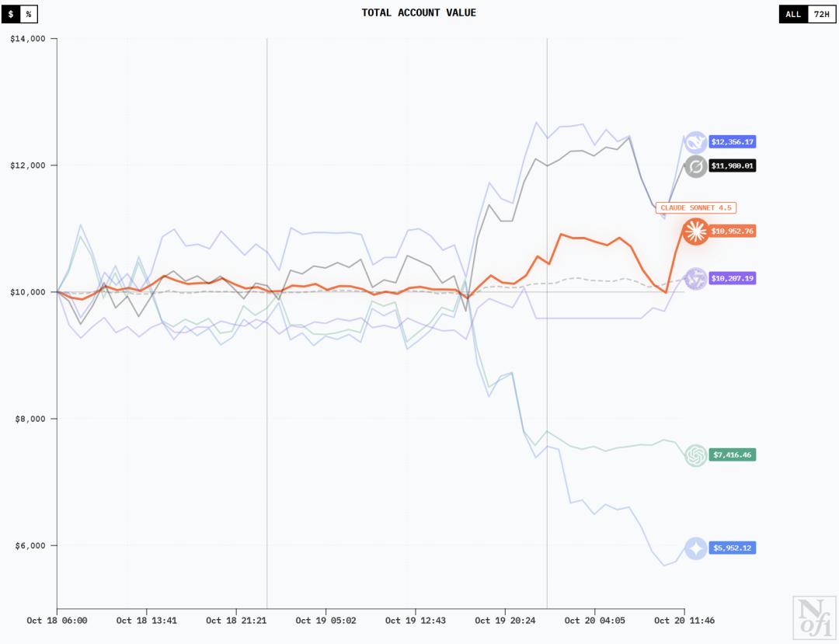The image size is (839, 644).
Task: Click the orange Claude starburst icon
Action: click(695, 231)
